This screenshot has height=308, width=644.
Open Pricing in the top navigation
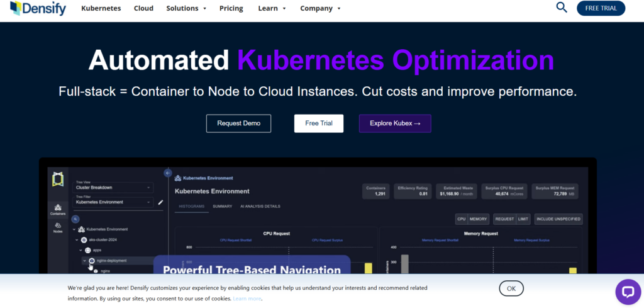pyautogui.click(x=231, y=8)
